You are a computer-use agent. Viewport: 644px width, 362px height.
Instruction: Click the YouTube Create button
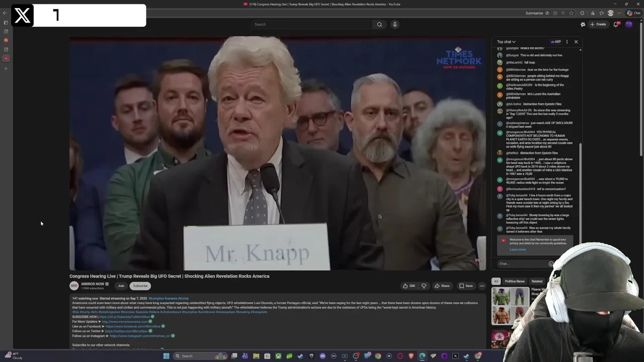[598, 24]
